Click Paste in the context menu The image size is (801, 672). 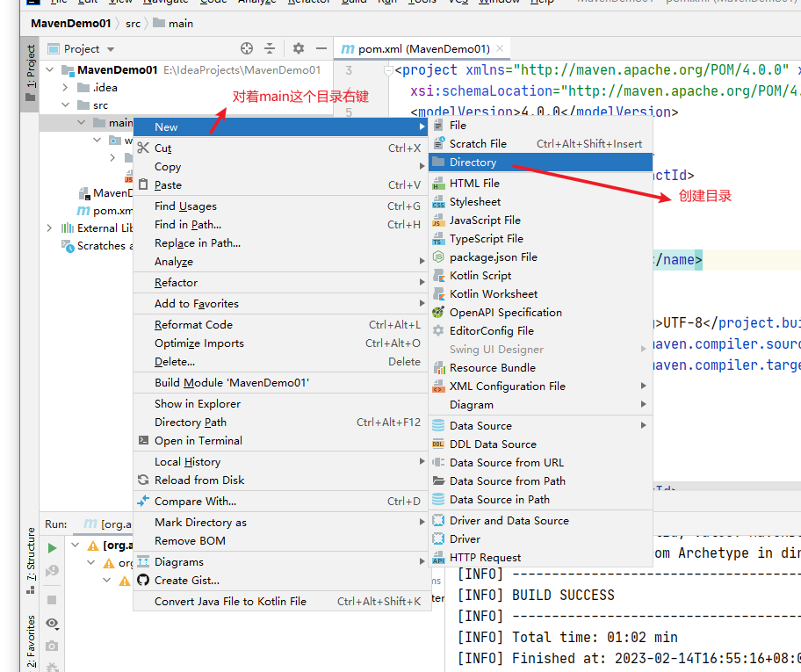click(280, 184)
